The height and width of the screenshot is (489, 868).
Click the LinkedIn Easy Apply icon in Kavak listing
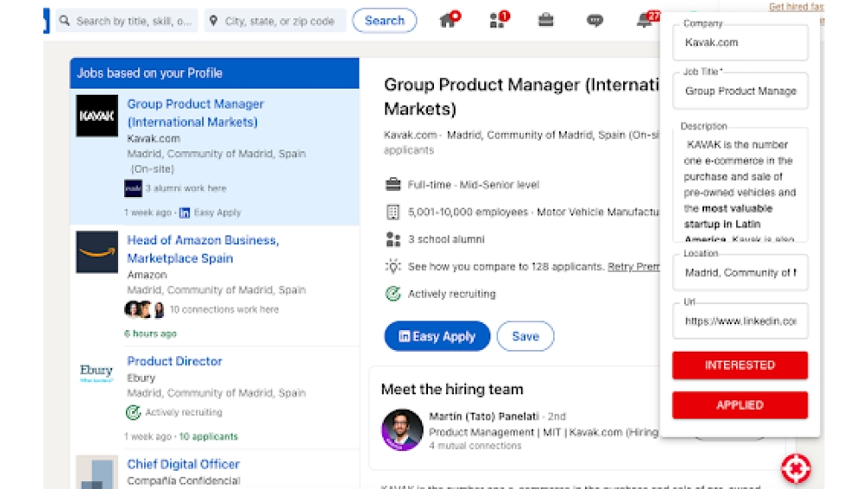click(185, 213)
